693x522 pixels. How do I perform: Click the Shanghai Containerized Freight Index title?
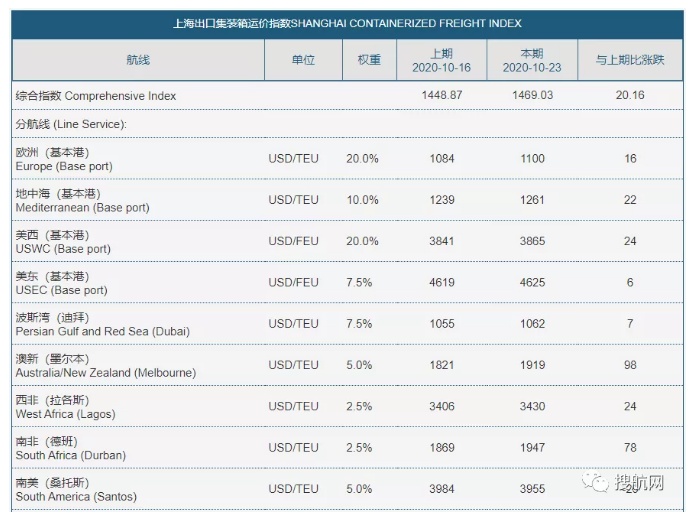(x=346, y=23)
